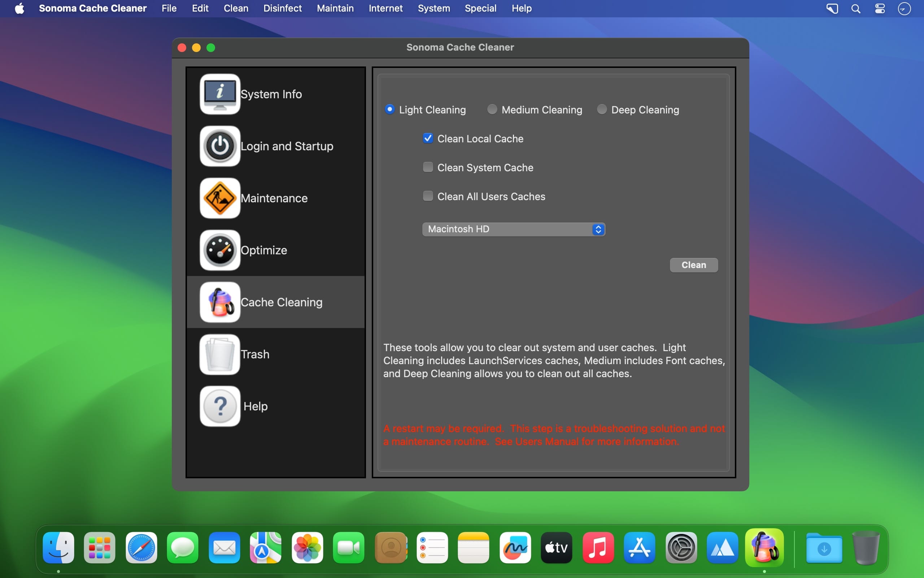
Task: Open App Store in the Dock
Action: [x=640, y=547]
